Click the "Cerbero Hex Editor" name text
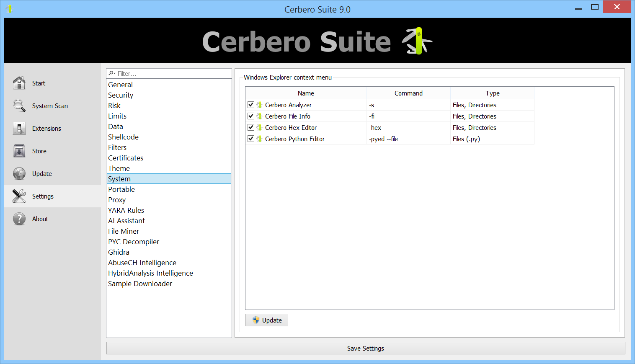The width and height of the screenshot is (635, 364). tap(291, 127)
